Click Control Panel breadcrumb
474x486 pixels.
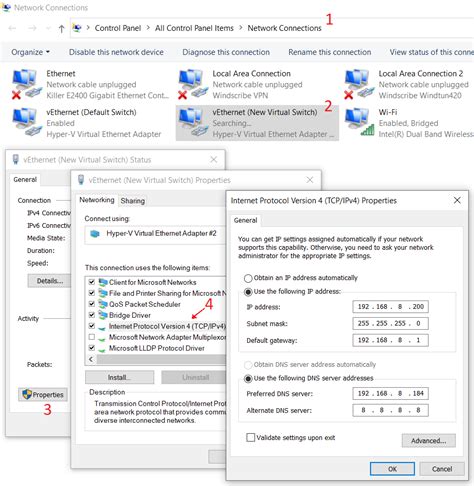[118, 28]
